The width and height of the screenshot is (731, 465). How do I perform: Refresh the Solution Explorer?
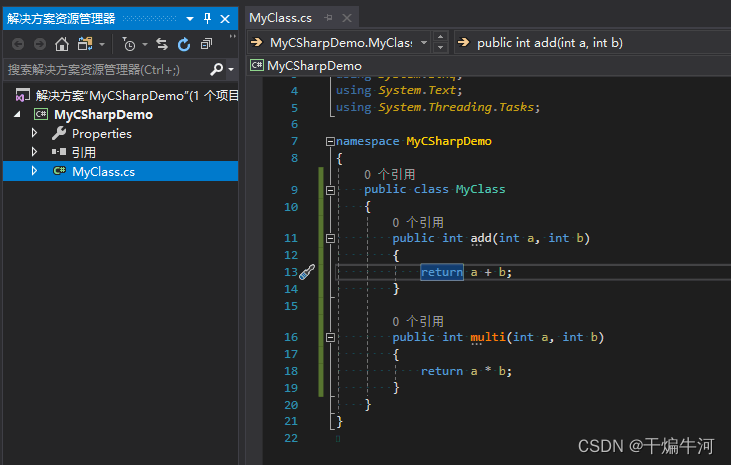click(184, 44)
